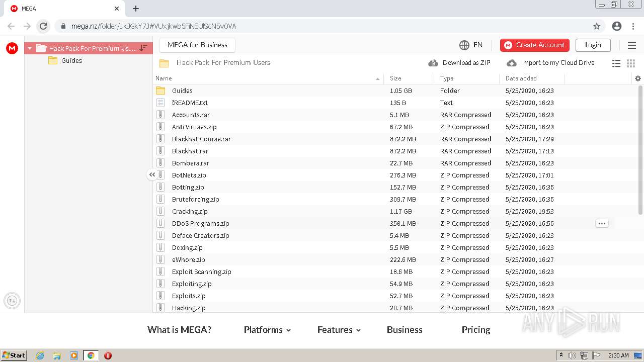The image size is (644, 362).
Task: Select Blackhat.rar file
Action: pos(190,151)
